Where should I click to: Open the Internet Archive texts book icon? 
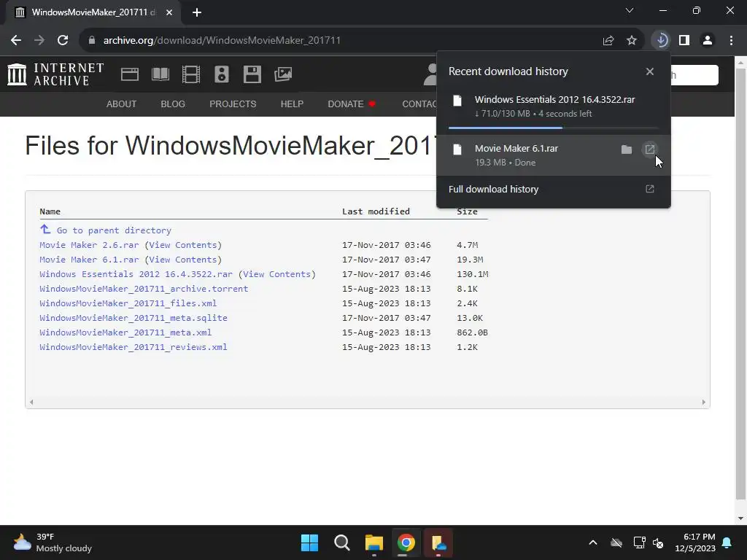[x=160, y=74]
